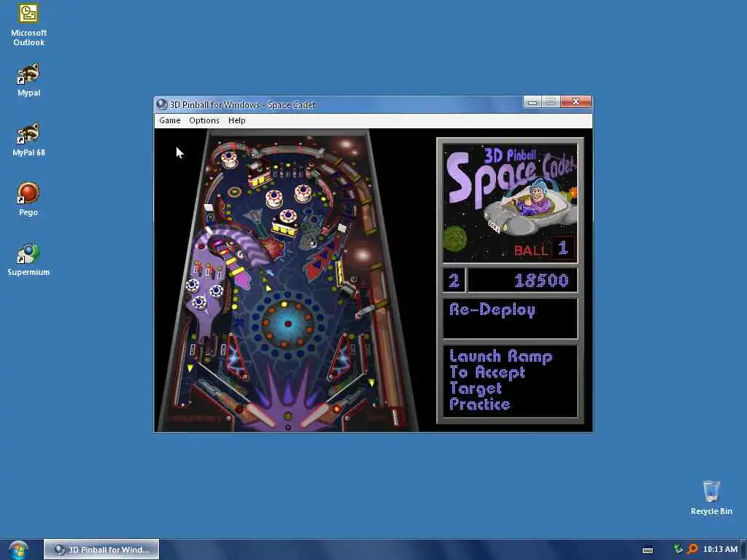Image resolution: width=747 pixels, height=560 pixels.
Task: Open the Help menu
Action: (237, 120)
